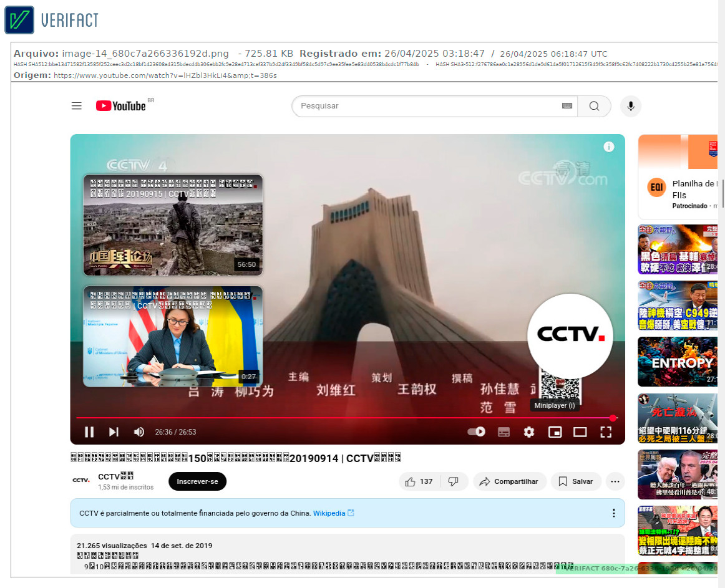Open the CCTV channel avatar
Viewport: 725px width, 588px height.
(81, 481)
